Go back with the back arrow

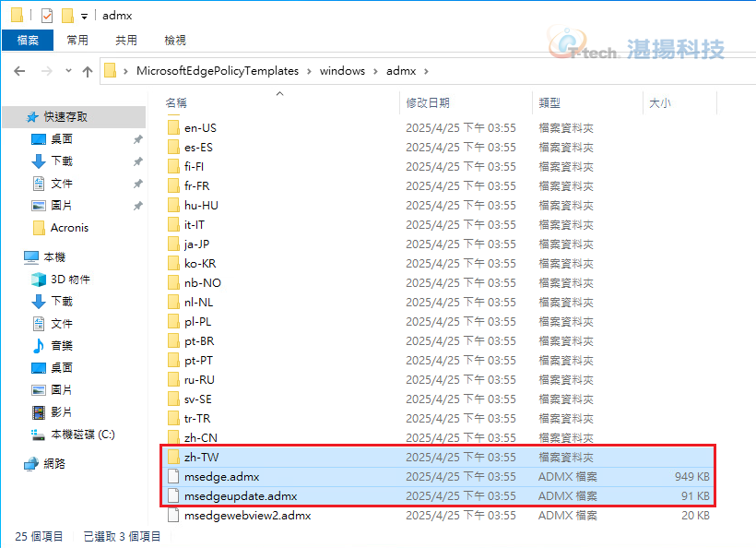point(19,71)
